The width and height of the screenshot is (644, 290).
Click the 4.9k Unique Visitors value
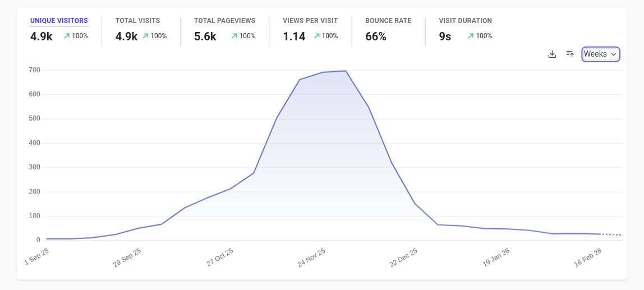(42, 36)
